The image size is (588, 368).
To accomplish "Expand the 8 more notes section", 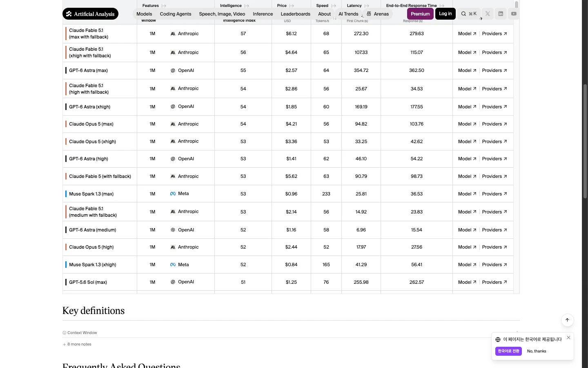I will click(x=77, y=344).
